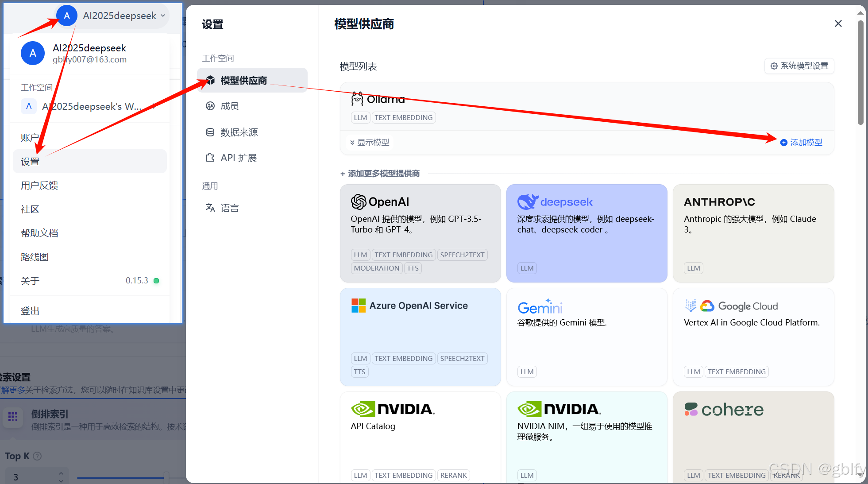
Task: Open the 账户 menu item
Action: [90, 138]
